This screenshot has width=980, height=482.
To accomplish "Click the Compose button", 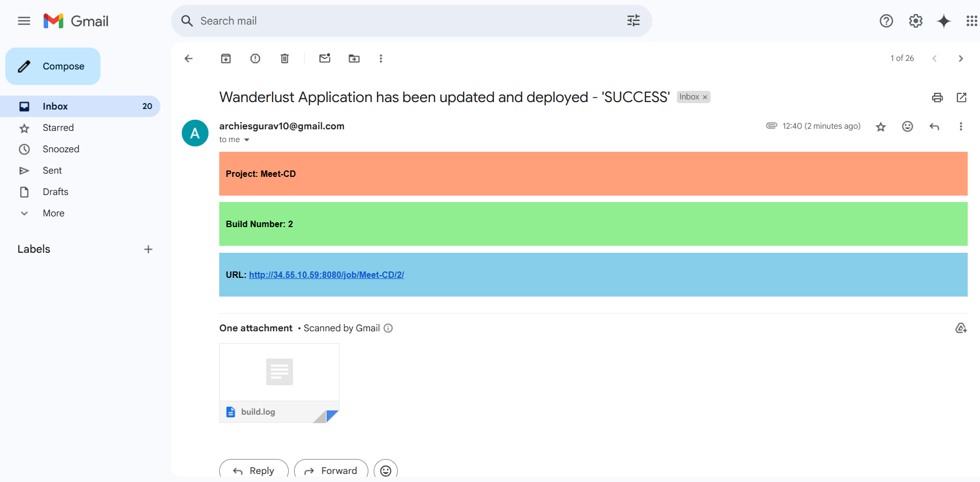I will (x=53, y=66).
